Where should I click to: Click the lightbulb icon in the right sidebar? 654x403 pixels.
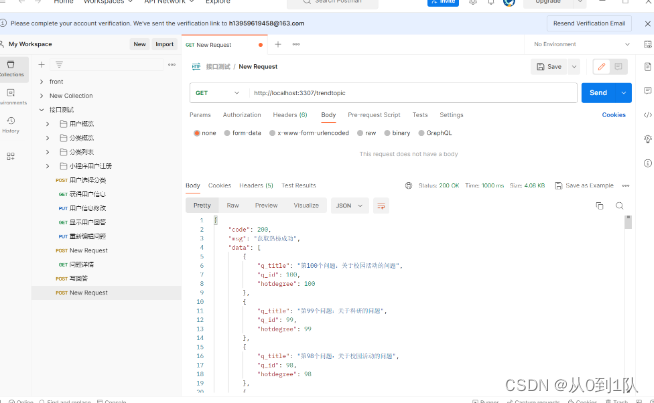pos(647,139)
